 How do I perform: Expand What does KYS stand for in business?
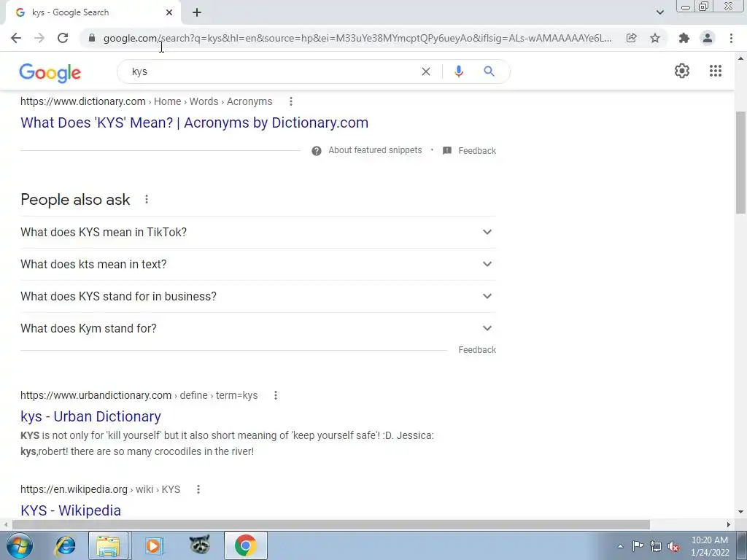[x=258, y=296]
